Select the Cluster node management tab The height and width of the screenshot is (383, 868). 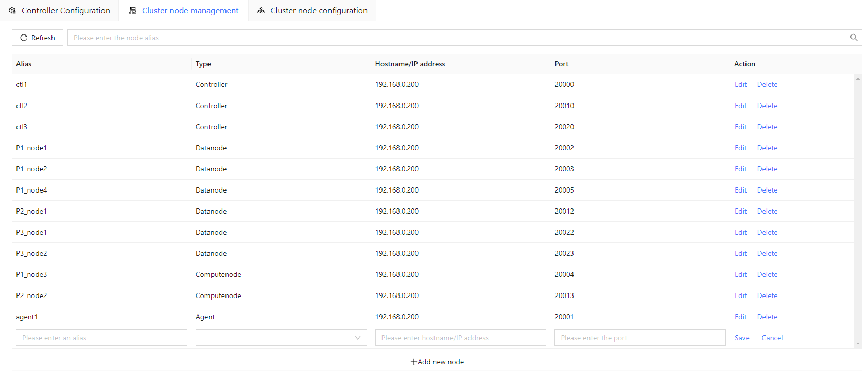click(x=184, y=10)
